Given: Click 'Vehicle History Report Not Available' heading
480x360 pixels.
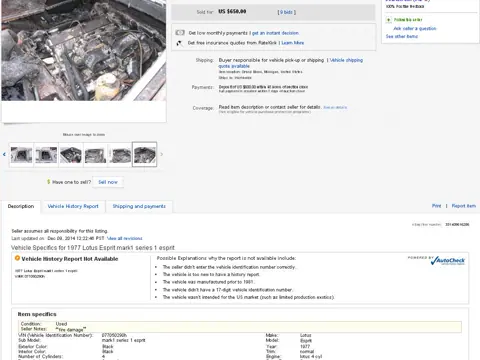Looking at the screenshot, I should 70,259.
